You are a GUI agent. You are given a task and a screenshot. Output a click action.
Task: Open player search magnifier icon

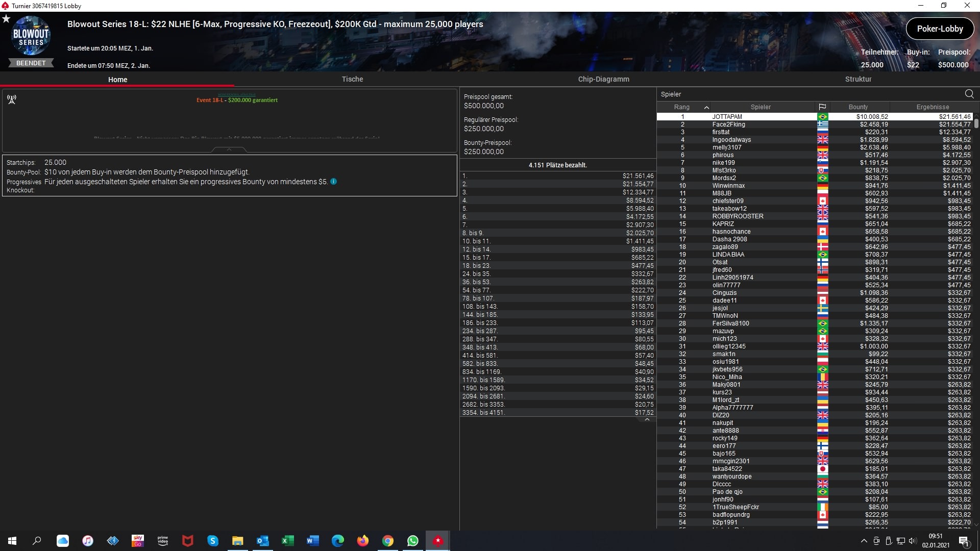969,94
